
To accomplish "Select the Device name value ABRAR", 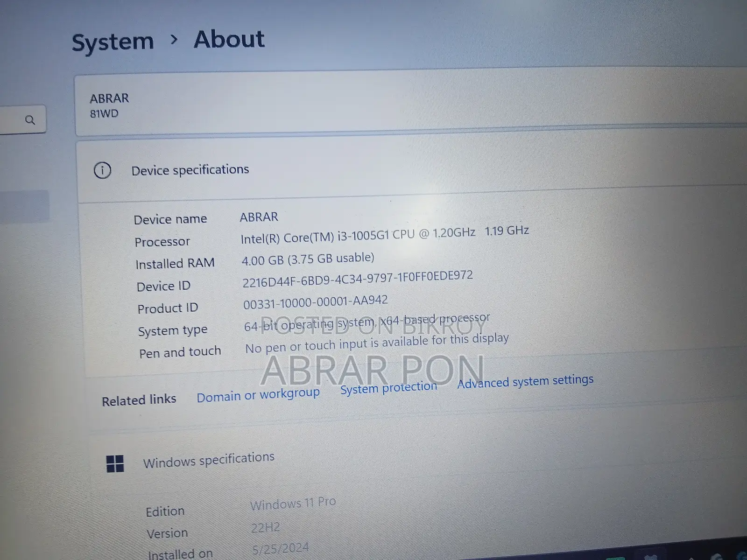I will click(x=259, y=217).
